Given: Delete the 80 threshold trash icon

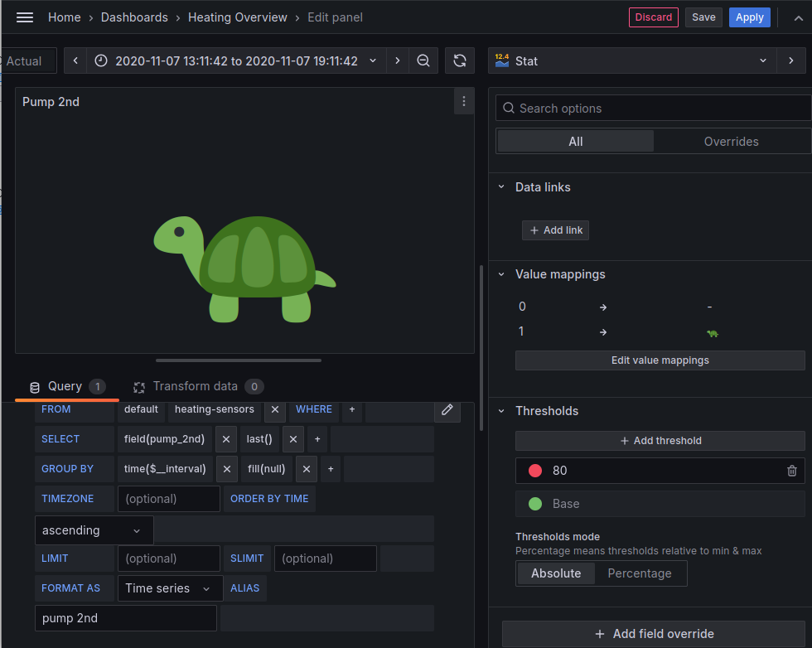Looking at the screenshot, I should 792,471.
